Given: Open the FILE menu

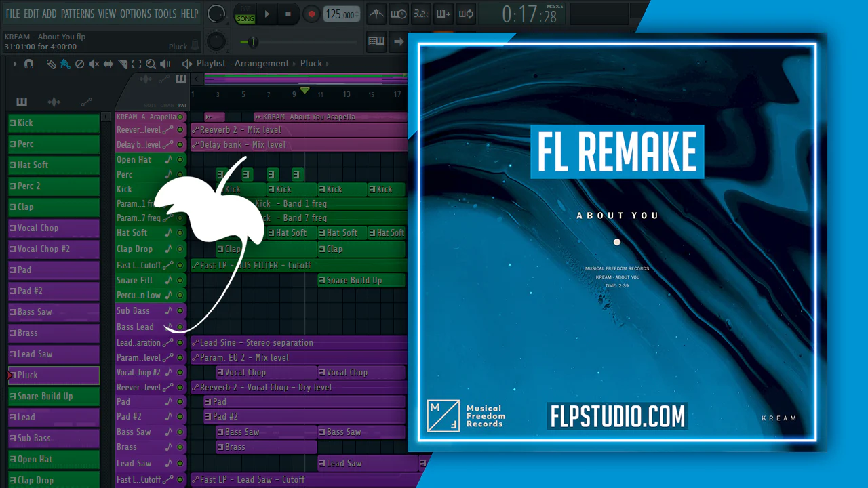Looking at the screenshot, I should [x=12, y=14].
